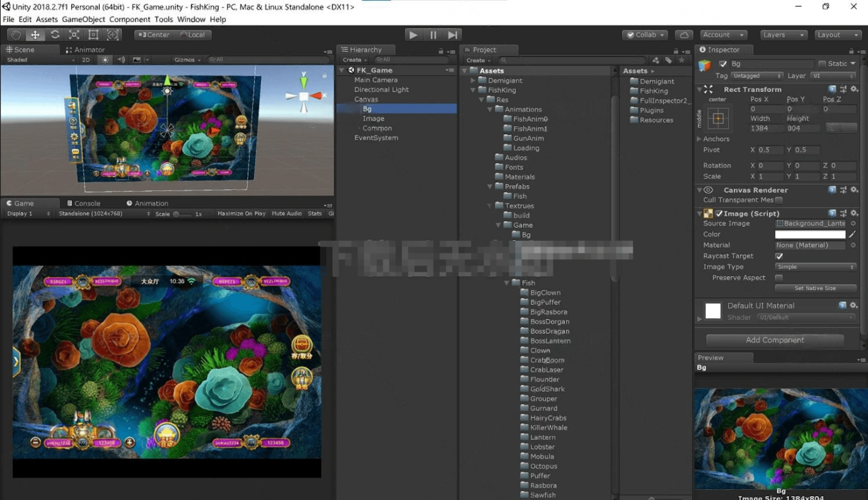This screenshot has height=500, width=868.
Task: Open the anchor presets box
Action: point(718,118)
